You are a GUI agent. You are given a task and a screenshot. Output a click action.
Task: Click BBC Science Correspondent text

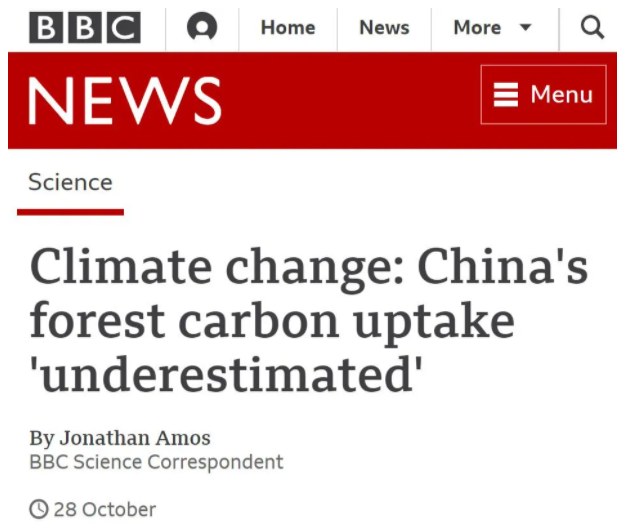tap(156, 462)
